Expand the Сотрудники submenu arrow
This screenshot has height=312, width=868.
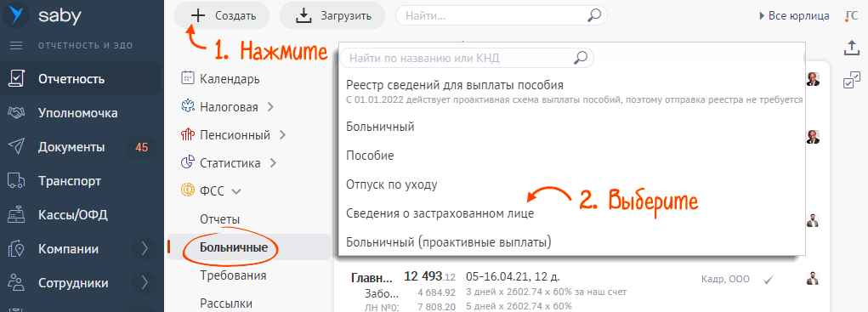[x=145, y=283]
